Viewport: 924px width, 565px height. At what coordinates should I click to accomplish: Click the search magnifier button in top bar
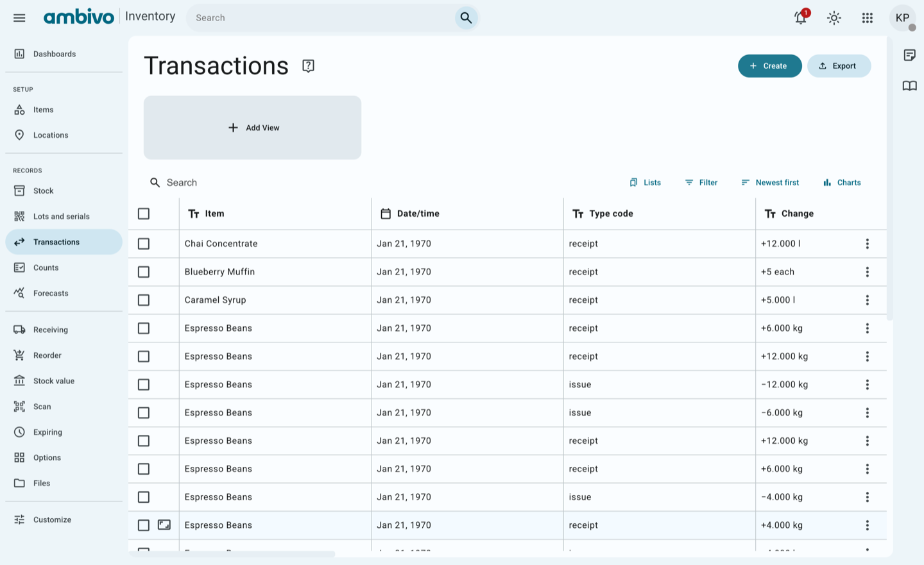[x=466, y=18]
